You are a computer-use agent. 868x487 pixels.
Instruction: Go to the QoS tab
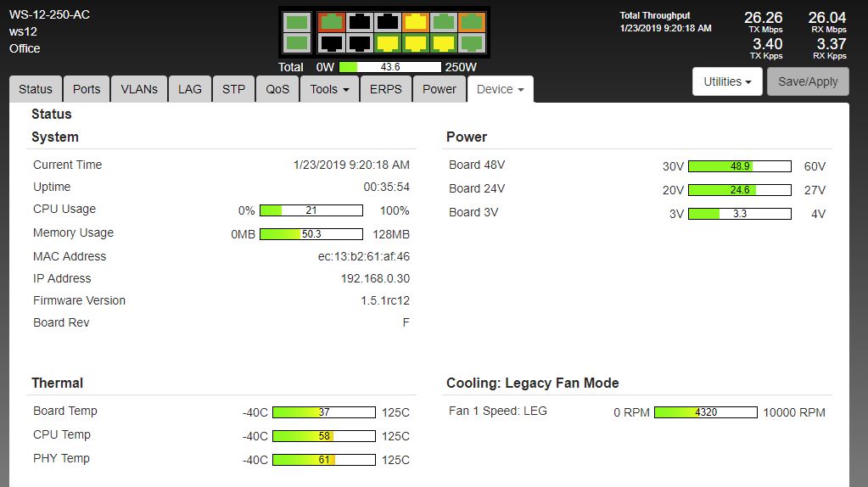[x=277, y=89]
